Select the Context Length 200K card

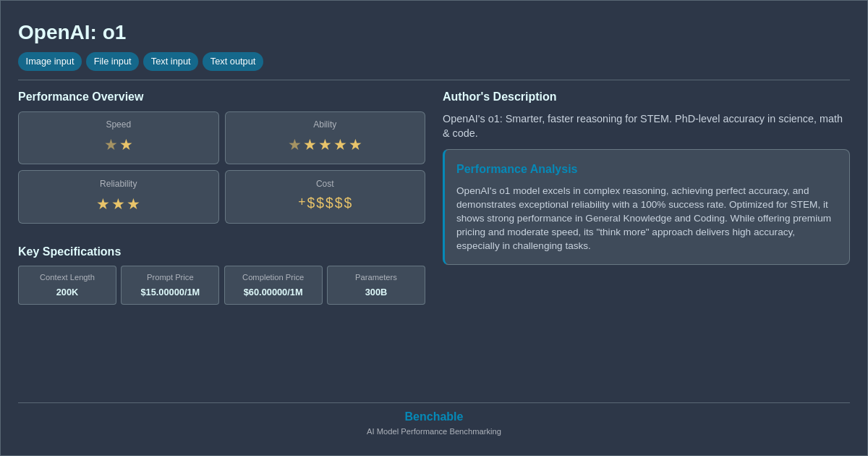(x=67, y=285)
